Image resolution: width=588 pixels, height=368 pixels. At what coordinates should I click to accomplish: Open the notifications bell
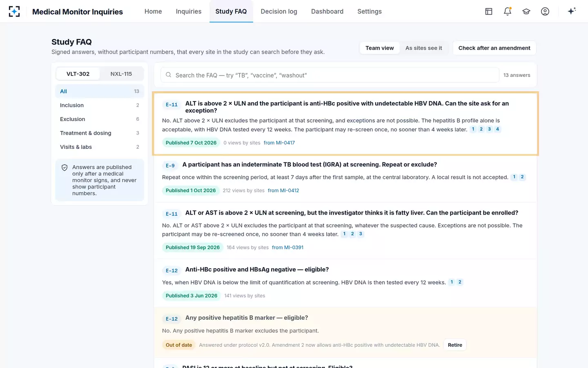point(508,11)
